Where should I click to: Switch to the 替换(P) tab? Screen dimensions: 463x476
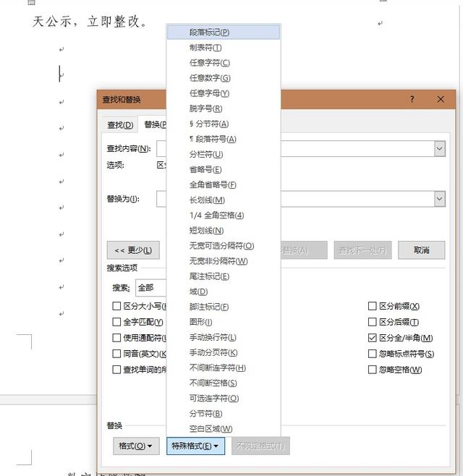153,124
